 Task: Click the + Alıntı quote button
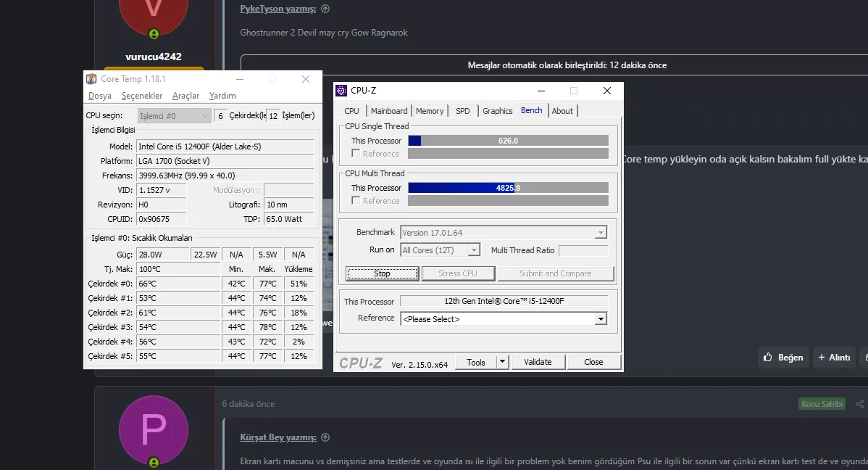834,358
